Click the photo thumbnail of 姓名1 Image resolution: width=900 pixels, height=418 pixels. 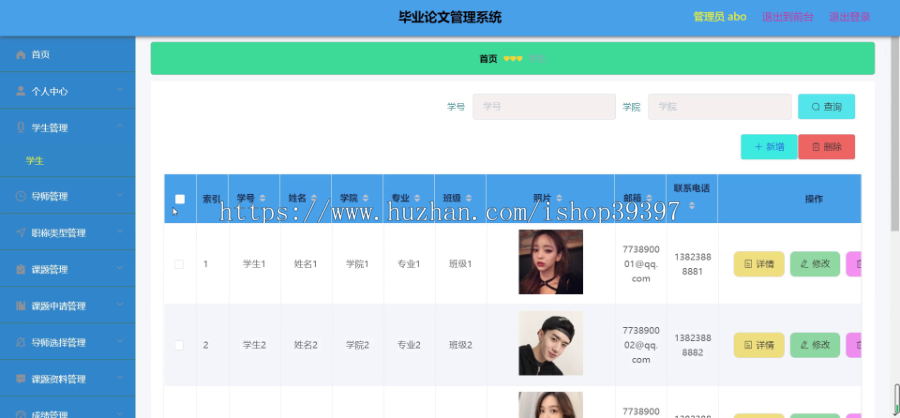550,262
